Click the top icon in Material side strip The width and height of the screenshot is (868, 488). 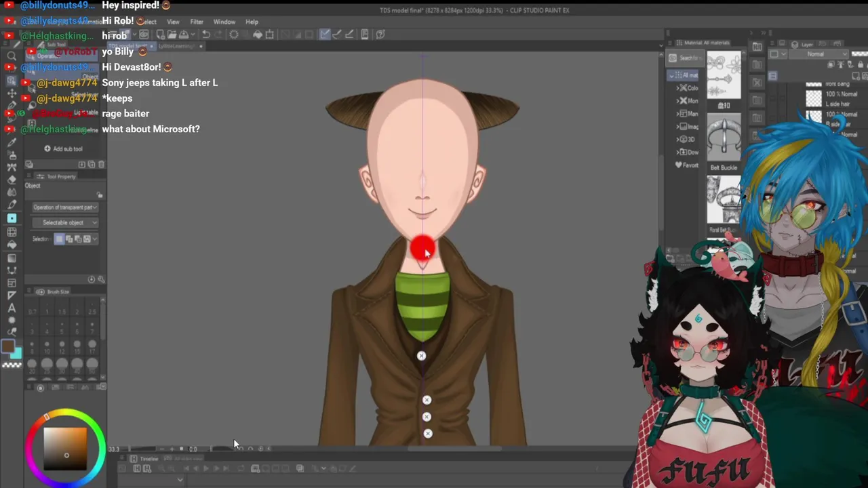click(x=757, y=47)
